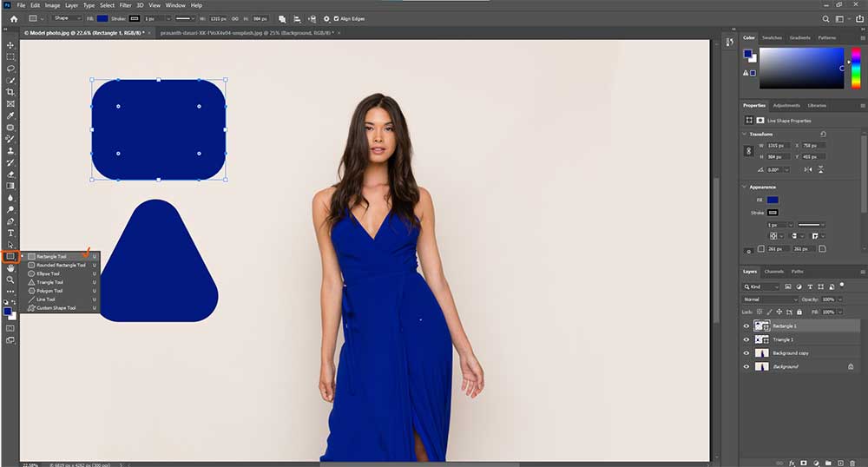The image size is (868, 467).
Task: Choose Rounded Rectangle Tool from flyout
Action: (x=62, y=265)
